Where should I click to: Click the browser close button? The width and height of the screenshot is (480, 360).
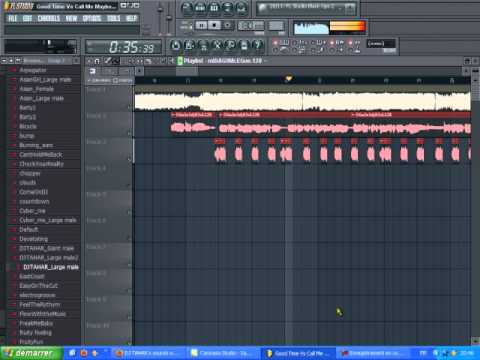click(77, 61)
